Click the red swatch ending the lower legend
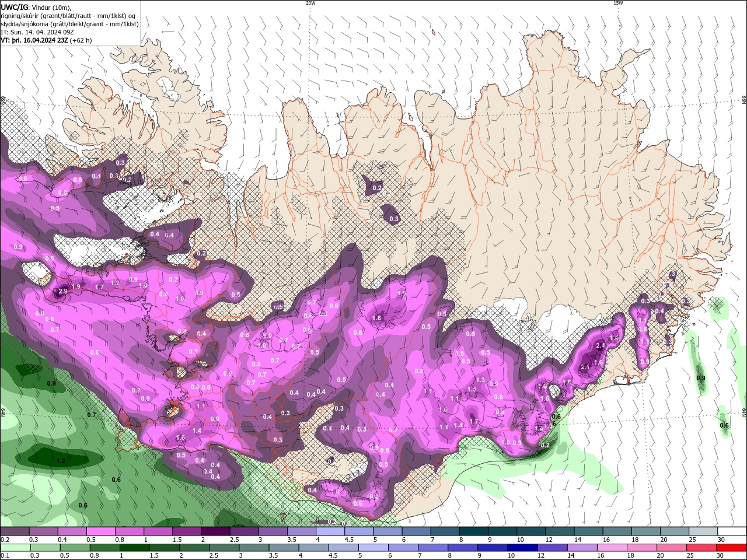The width and height of the screenshot is (747, 560). (x=731, y=548)
